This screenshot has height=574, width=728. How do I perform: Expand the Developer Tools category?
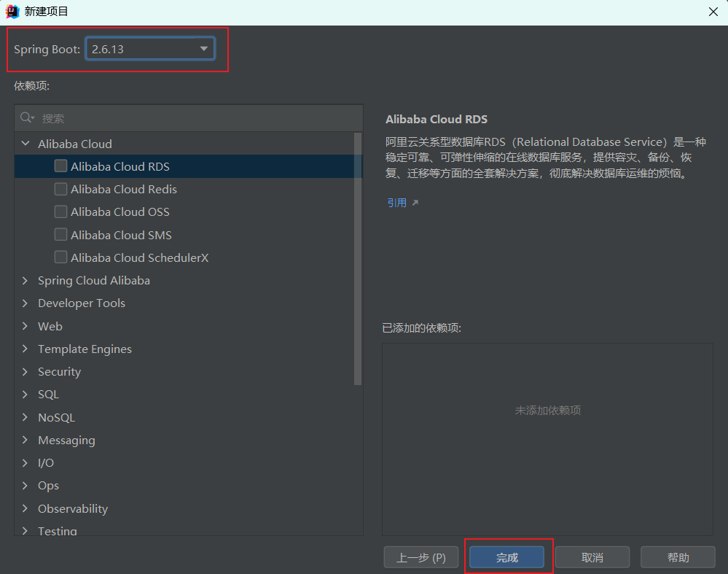click(x=25, y=303)
